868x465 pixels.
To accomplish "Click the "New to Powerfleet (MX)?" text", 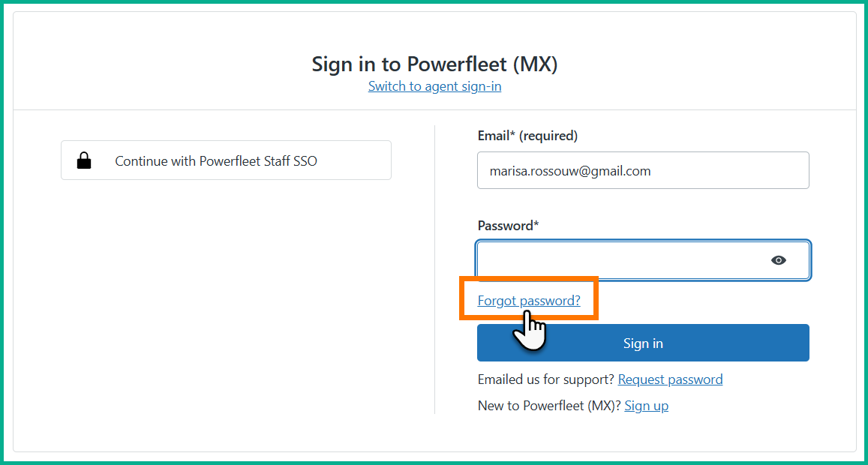I will pos(548,406).
